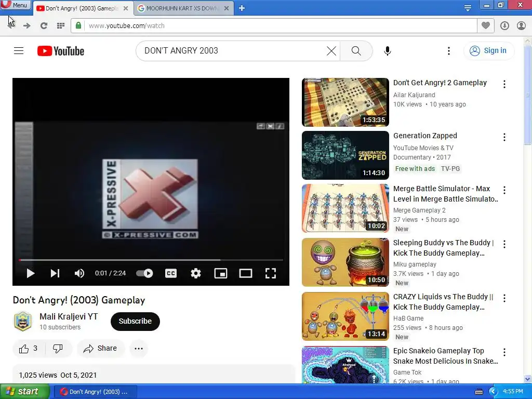This screenshot has height=399, width=532.
Task: Open the keyboard icon in system tray
Action: 478,392
